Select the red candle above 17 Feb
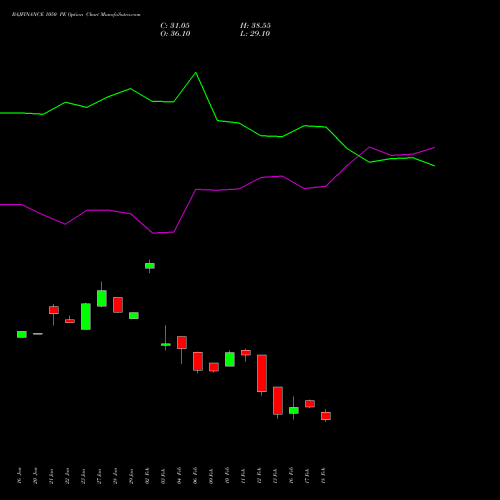Image resolution: width=500 pixels, height=500 pixels. [x=310, y=404]
